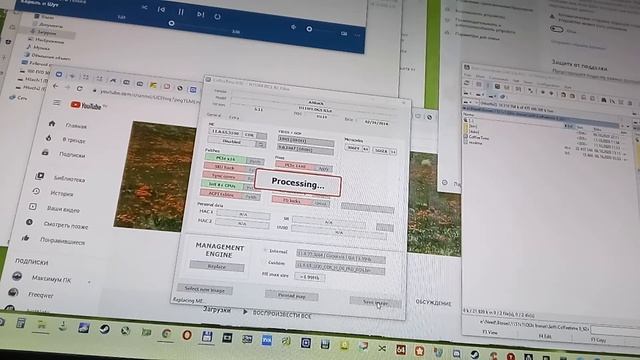The height and width of the screenshot is (360, 640).
Task: Mute the media player volume speaker icon
Action: (x=293, y=27)
